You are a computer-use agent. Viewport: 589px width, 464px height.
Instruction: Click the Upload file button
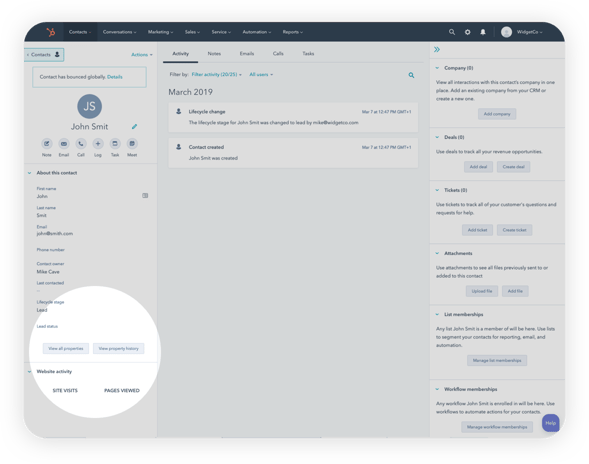click(482, 291)
